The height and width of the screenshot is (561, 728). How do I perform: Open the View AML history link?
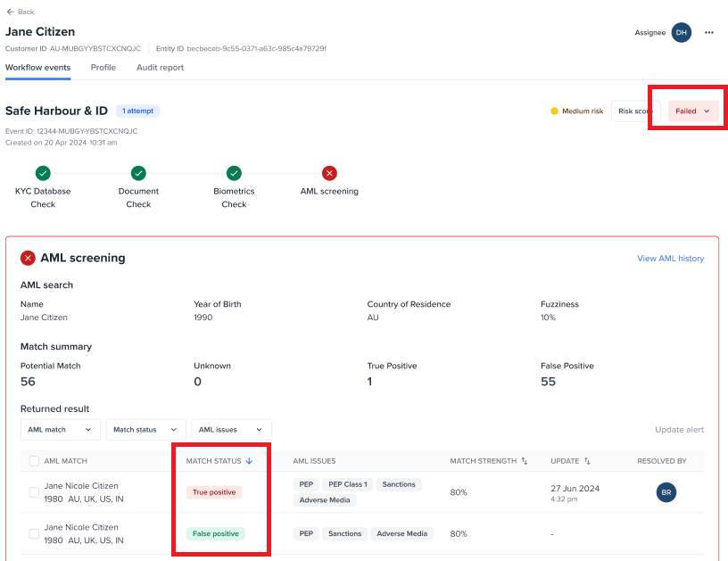(670, 259)
